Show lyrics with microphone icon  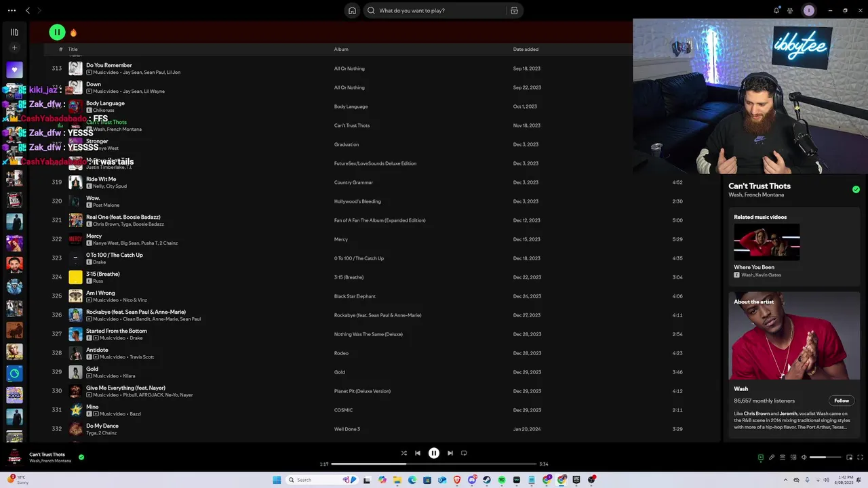pyautogui.click(x=772, y=457)
